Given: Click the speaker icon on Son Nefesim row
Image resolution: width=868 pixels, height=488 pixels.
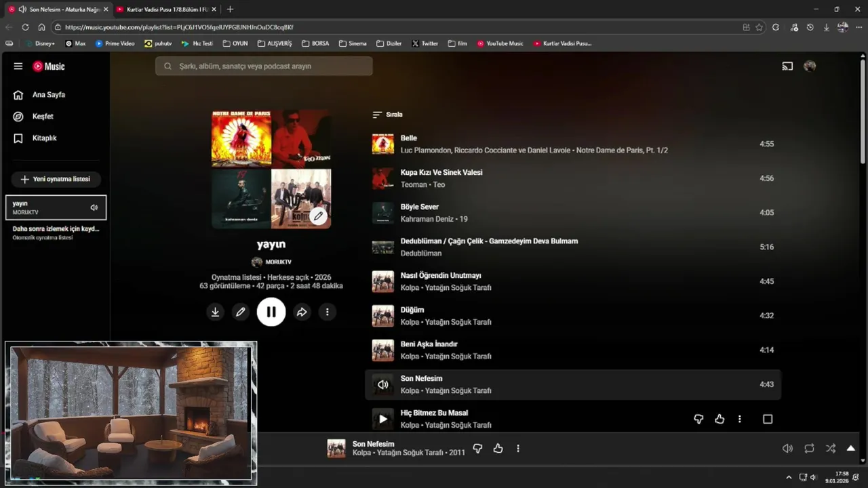Looking at the screenshot, I should click(383, 385).
